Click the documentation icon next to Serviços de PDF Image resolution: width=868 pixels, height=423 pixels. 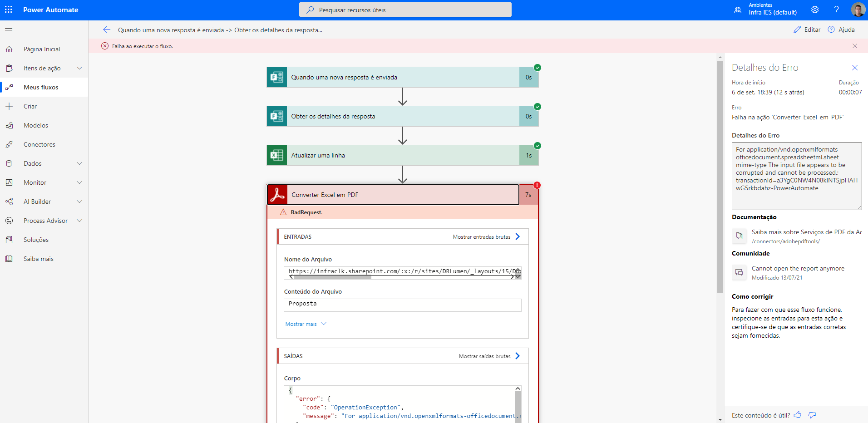(x=740, y=236)
